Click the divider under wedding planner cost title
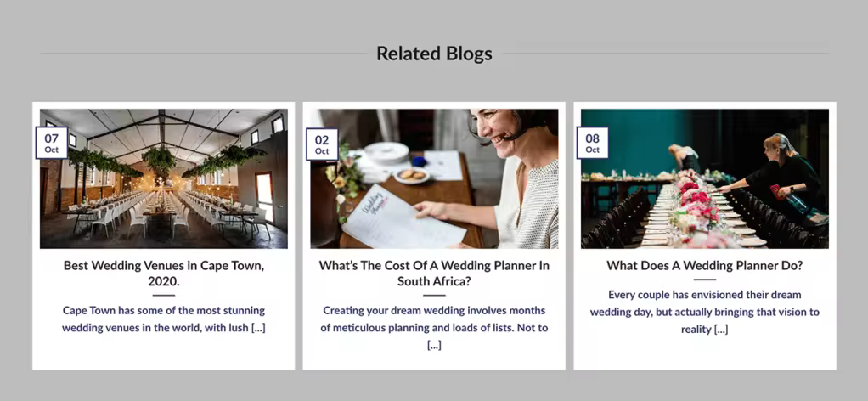 [x=434, y=295]
